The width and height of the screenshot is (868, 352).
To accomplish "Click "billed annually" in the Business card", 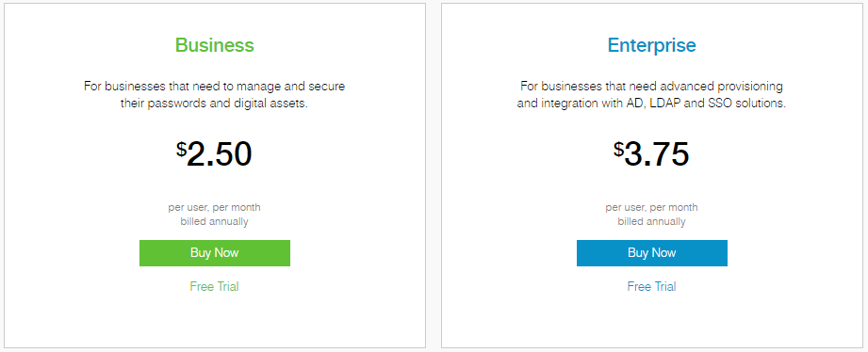I will (x=214, y=221).
